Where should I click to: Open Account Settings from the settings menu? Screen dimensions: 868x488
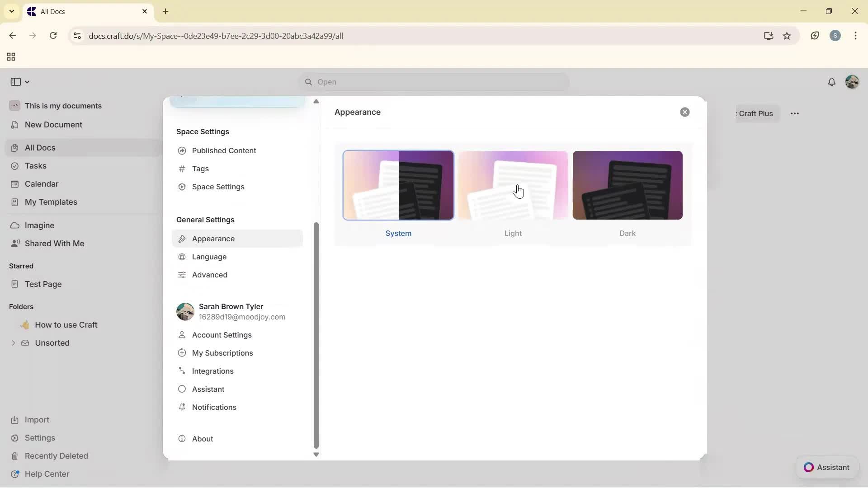(222, 335)
